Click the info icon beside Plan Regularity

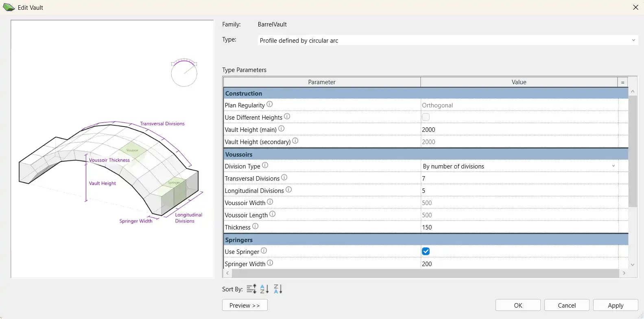tap(269, 105)
